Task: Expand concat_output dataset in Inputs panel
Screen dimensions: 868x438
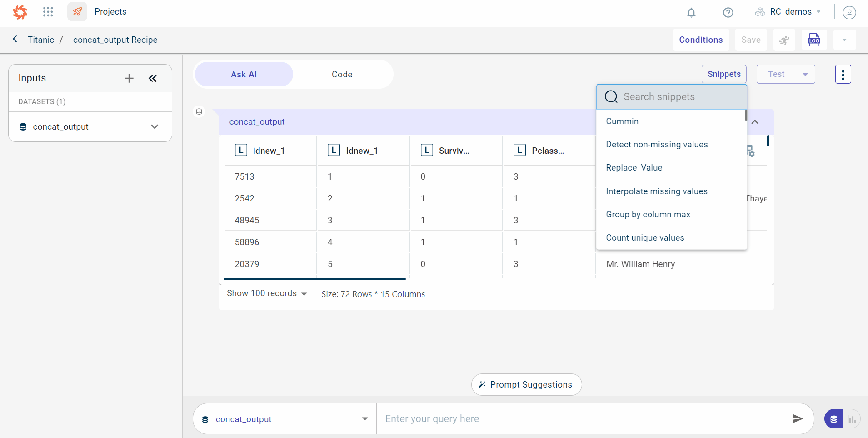Action: tap(155, 127)
